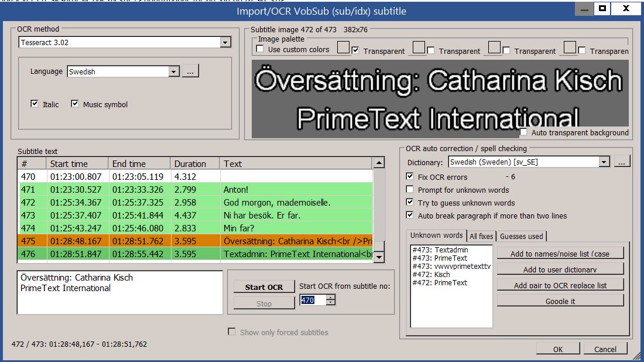Switch to the Guesses used tab

point(521,236)
